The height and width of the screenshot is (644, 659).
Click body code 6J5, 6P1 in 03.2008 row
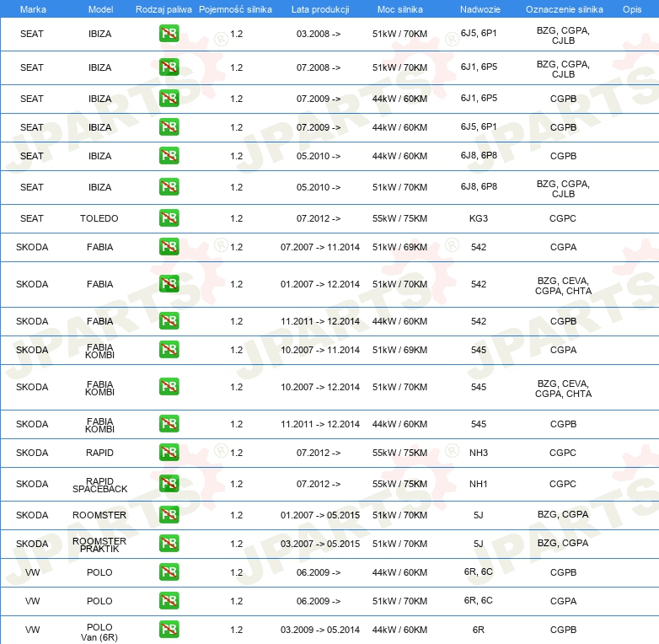pyautogui.click(x=479, y=33)
